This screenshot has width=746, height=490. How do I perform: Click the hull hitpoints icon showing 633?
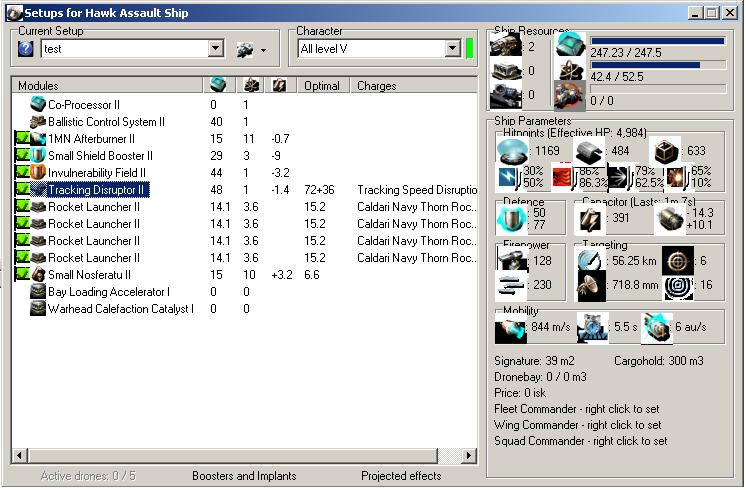pos(665,151)
